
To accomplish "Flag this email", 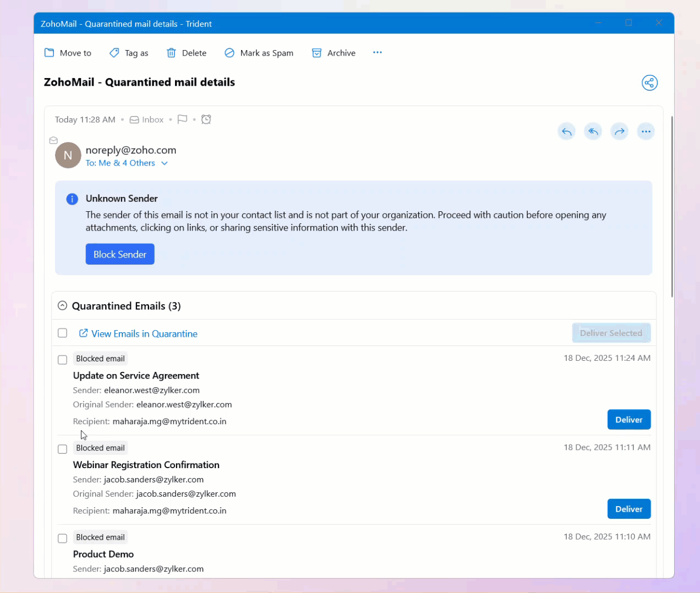I will click(x=182, y=119).
